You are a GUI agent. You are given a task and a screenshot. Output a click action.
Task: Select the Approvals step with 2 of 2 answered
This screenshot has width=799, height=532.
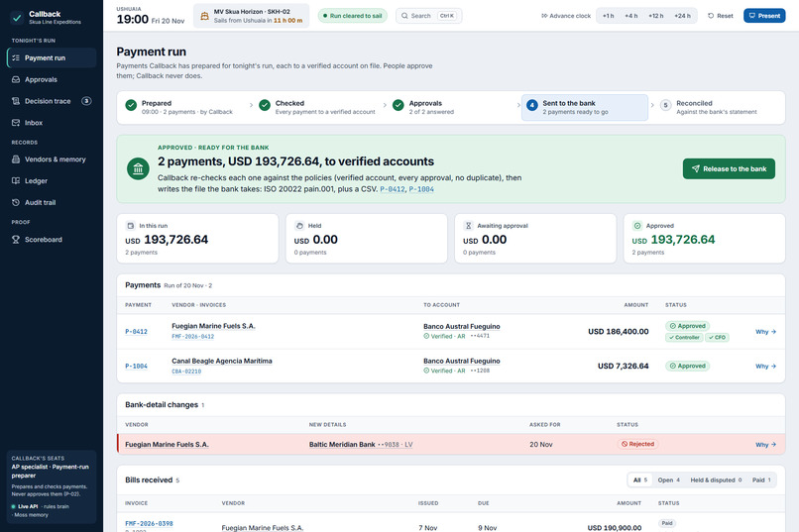click(452, 107)
